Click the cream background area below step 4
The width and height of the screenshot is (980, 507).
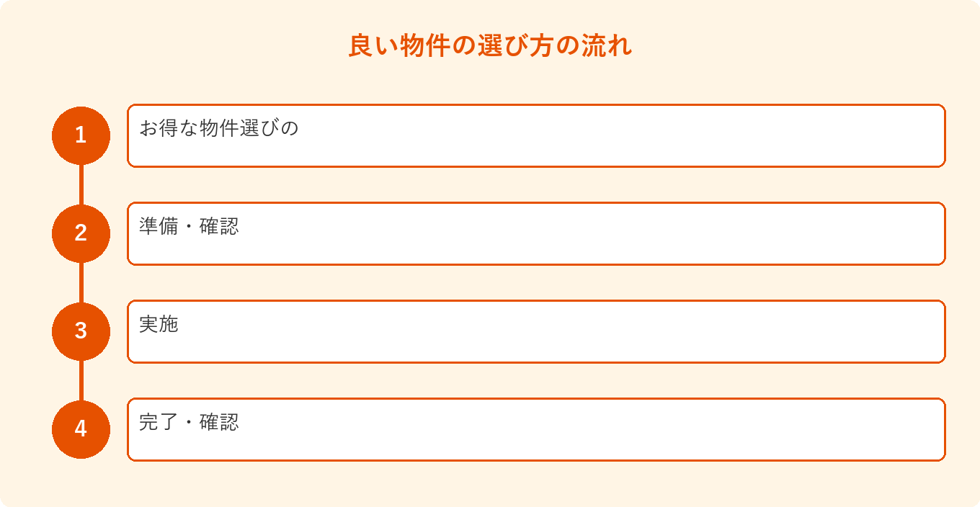point(490,484)
